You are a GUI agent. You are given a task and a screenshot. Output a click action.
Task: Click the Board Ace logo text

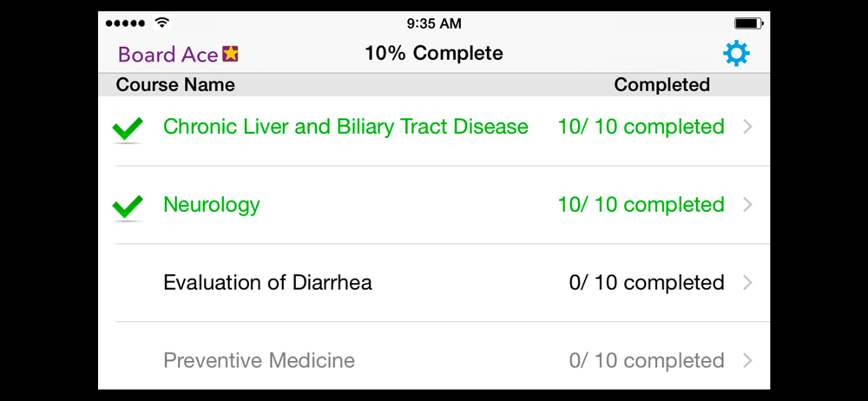coord(168,55)
